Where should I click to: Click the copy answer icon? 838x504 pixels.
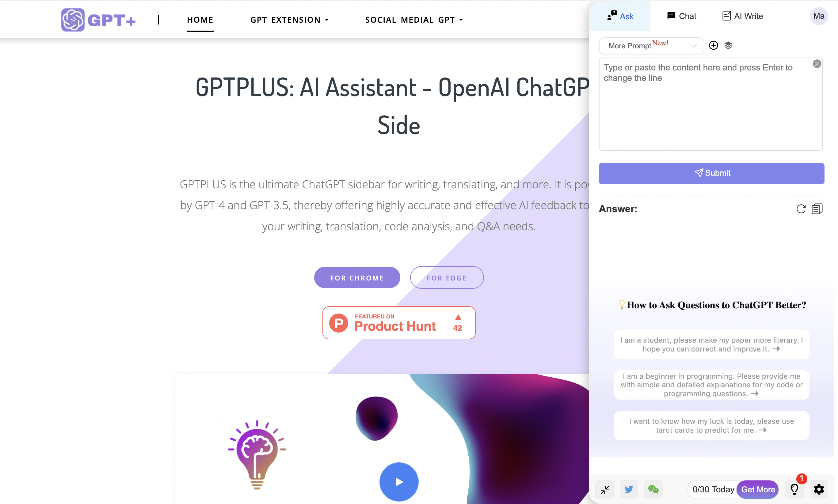pos(817,209)
